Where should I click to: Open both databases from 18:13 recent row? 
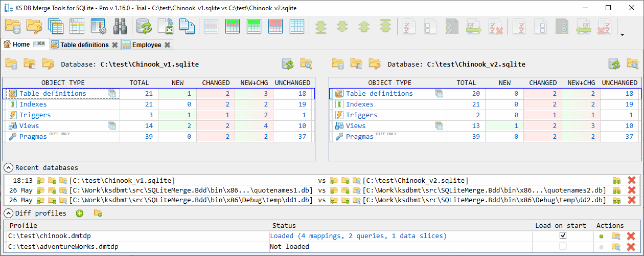(x=617, y=180)
